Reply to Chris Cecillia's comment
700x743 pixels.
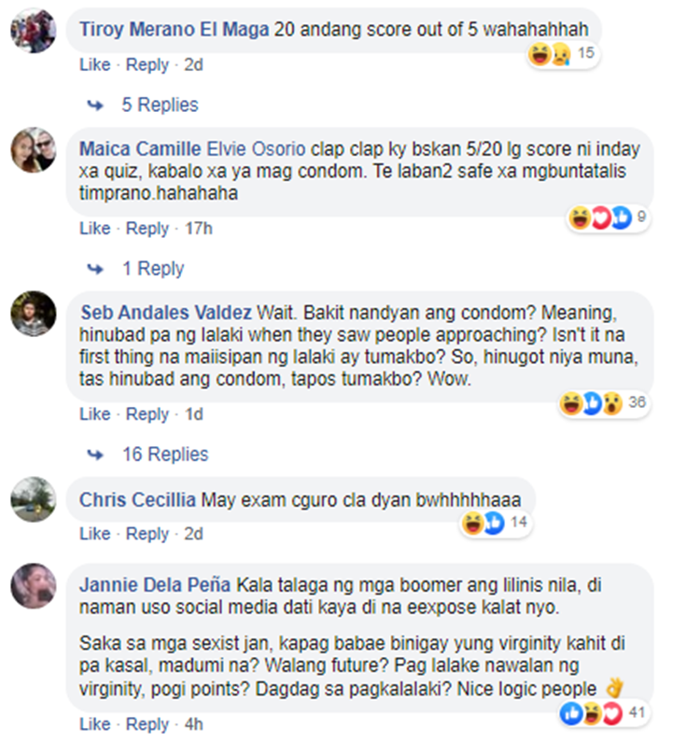click(x=147, y=534)
